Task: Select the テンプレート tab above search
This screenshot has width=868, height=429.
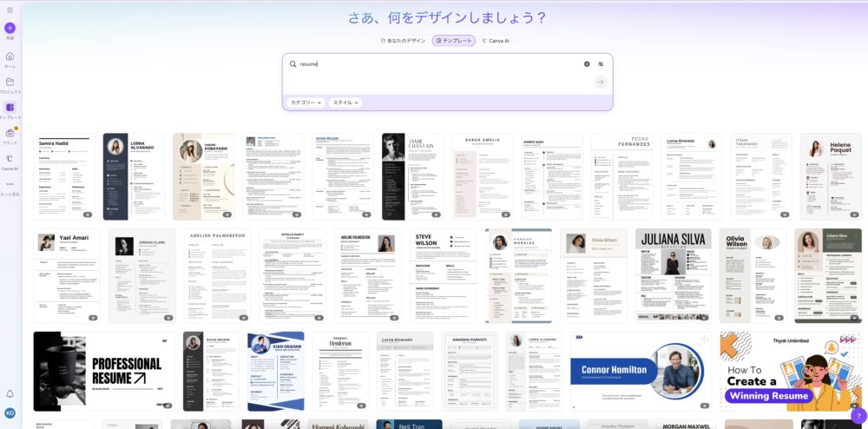Action: pyautogui.click(x=454, y=41)
